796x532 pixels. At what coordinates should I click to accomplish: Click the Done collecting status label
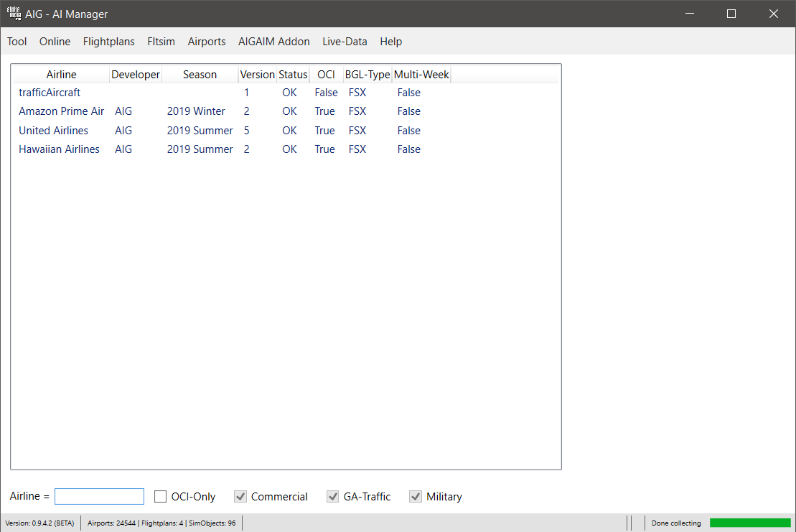676,523
